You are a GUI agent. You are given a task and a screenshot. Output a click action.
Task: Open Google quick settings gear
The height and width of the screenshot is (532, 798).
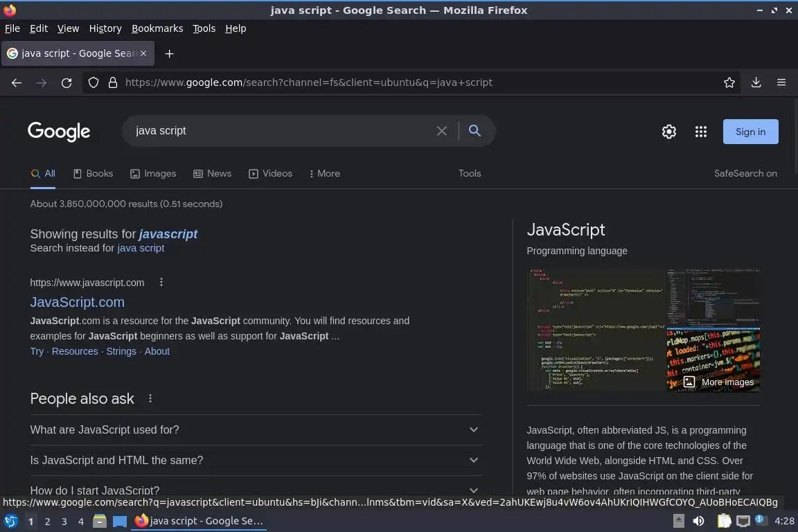point(668,132)
